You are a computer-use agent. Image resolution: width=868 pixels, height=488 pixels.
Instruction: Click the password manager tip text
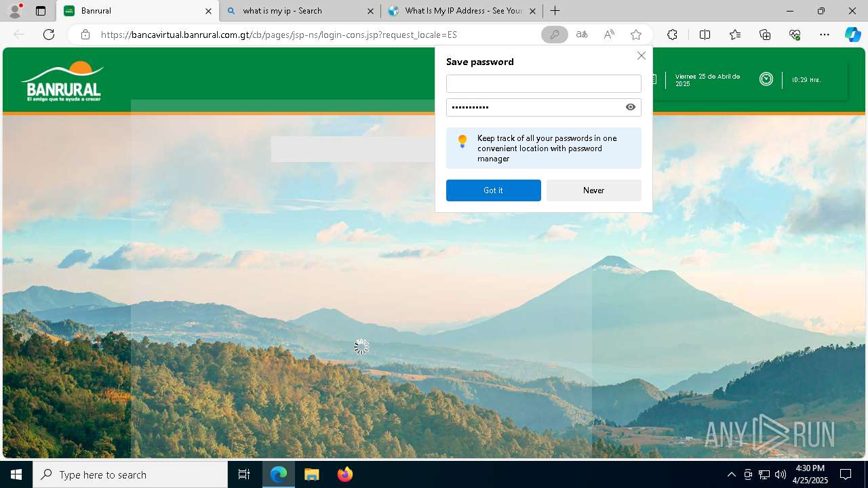click(547, 148)
